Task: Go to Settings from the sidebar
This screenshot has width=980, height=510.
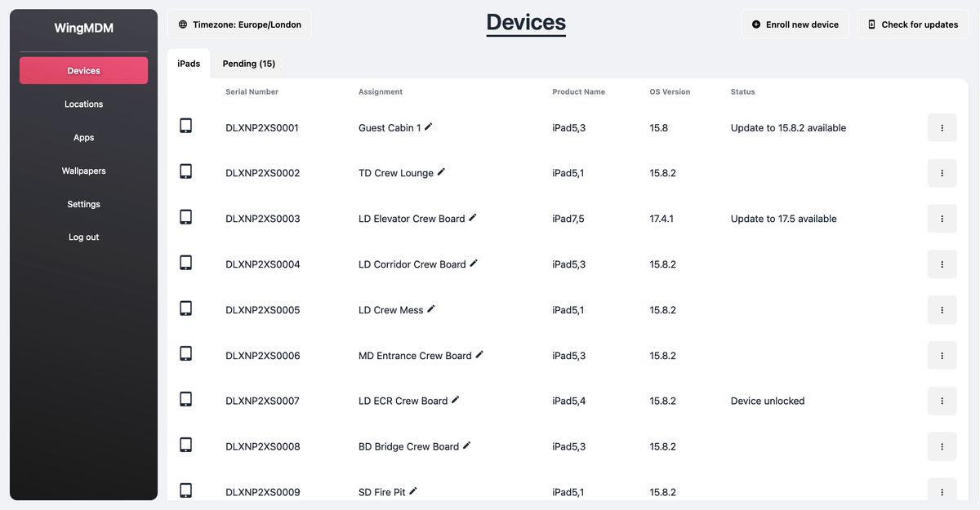Action: point(83,203)
